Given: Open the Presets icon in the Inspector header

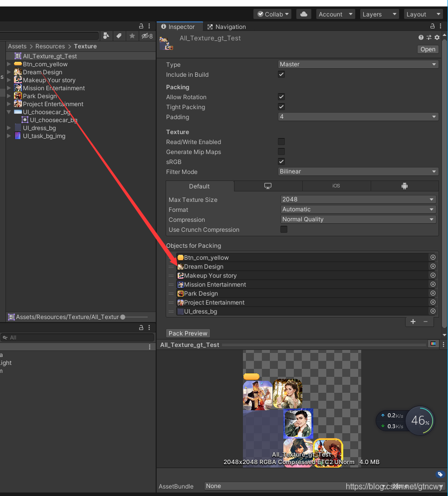Looking at the screenshot, I should (x=428, y=37).
